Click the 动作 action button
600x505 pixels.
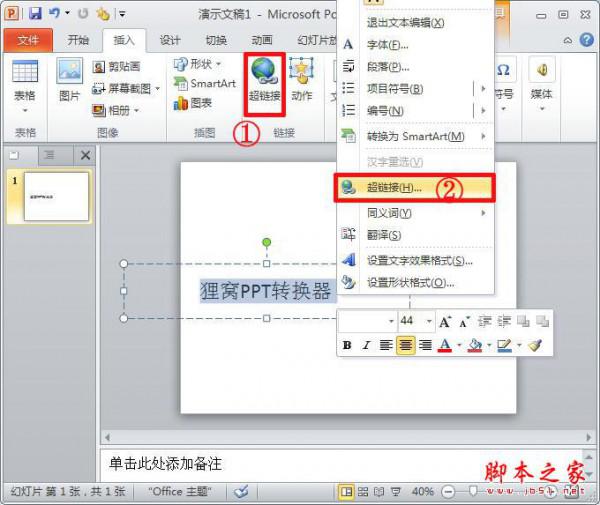[x=302, y=80]
